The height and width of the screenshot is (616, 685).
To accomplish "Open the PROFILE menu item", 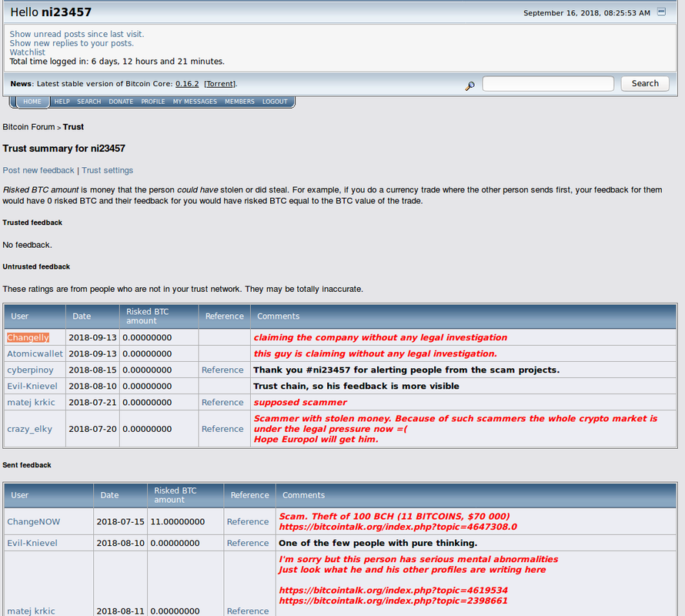I will [153, 102].
